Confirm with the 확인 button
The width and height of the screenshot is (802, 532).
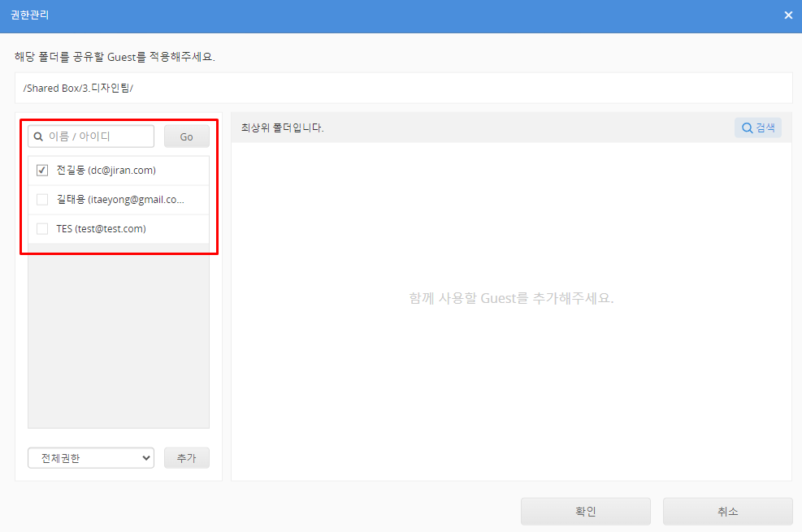[x=585, y=512]
